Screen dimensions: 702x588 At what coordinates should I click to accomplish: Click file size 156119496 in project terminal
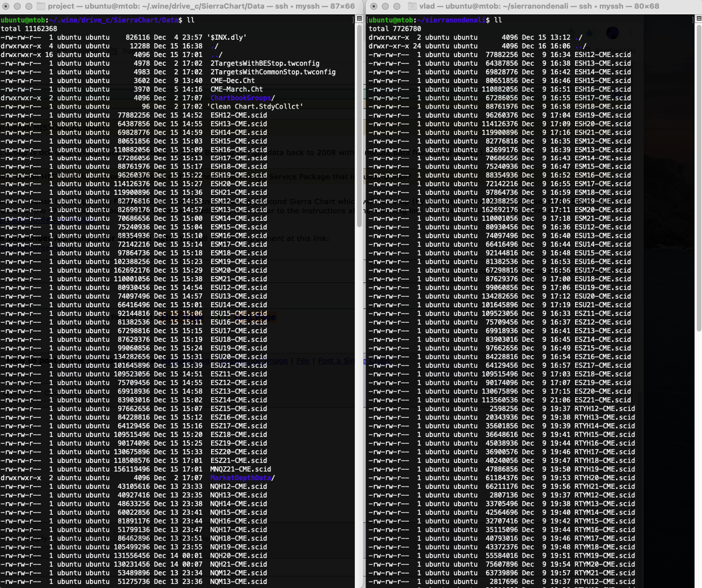click(132, 469)
